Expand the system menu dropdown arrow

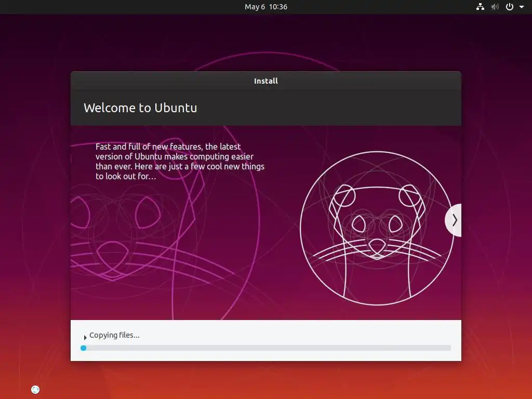522,7
